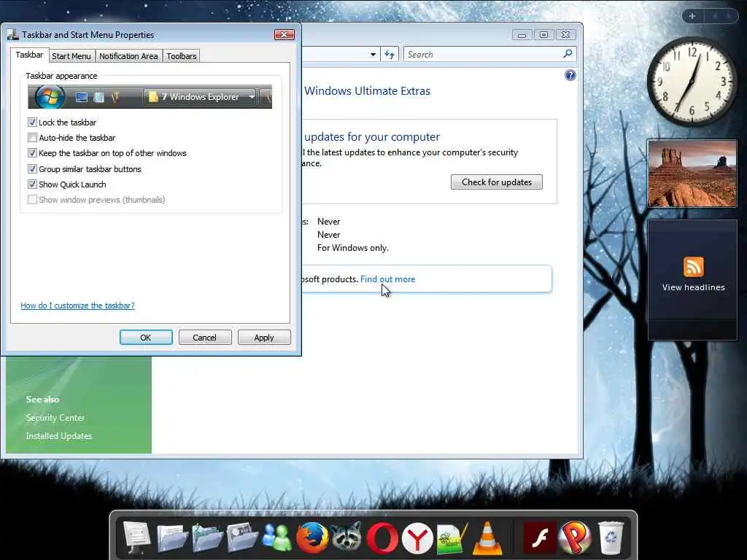Click the desert slideshow gadget picture
This screenshot has width=747, height=560.
click(692, 174)
